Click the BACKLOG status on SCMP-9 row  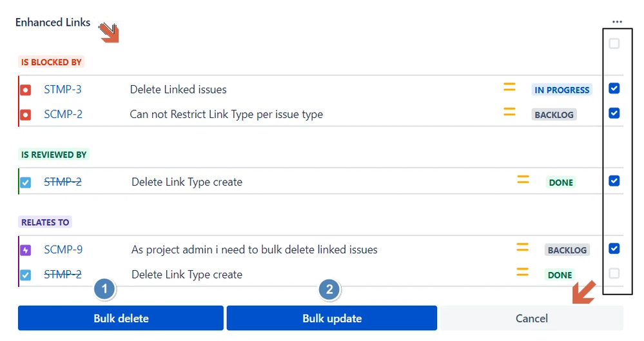(567, 250)
